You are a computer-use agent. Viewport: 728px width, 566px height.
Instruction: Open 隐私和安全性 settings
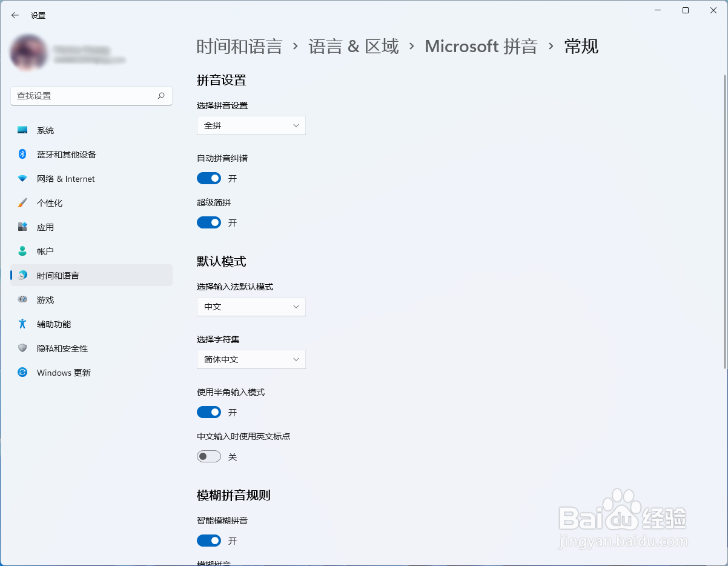tap(62, 348)
